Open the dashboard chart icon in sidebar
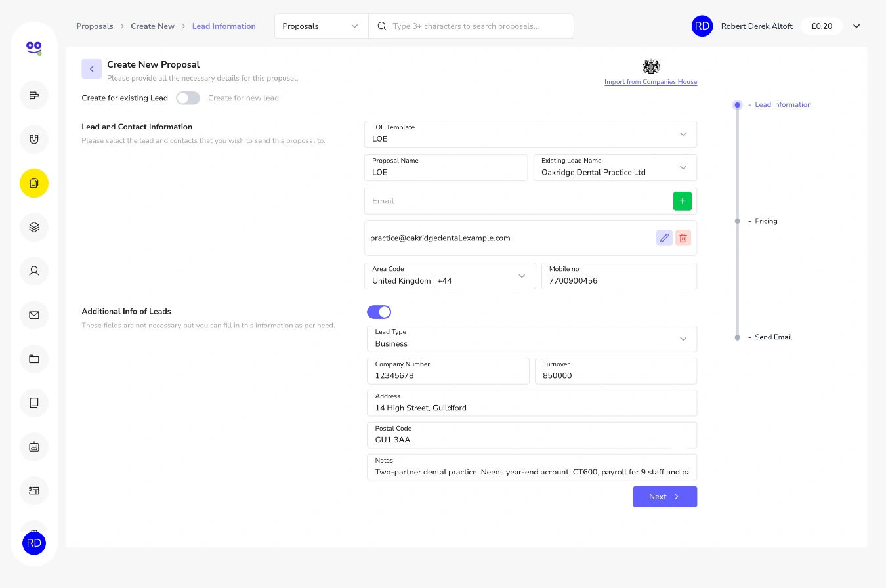The height and width of the screenshot is (588, 886). coord(34,95)
